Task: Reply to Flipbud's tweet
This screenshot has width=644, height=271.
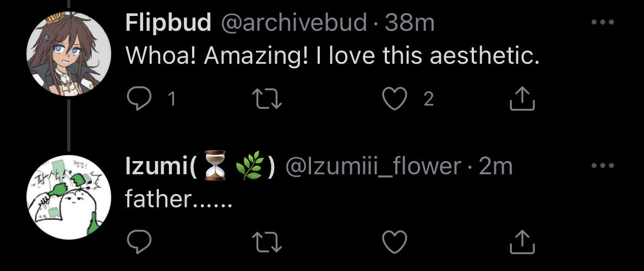Action: (x=139, y=99)
